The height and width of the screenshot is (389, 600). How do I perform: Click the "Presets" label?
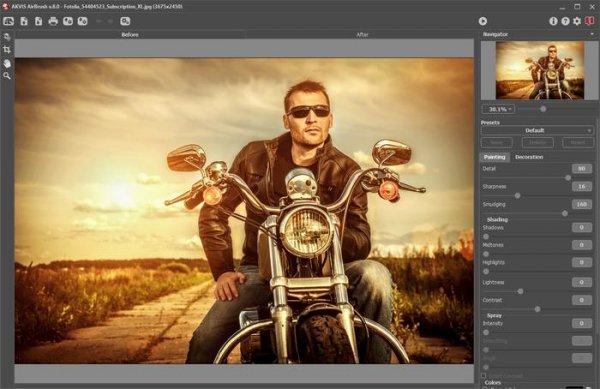click(490, 123)
